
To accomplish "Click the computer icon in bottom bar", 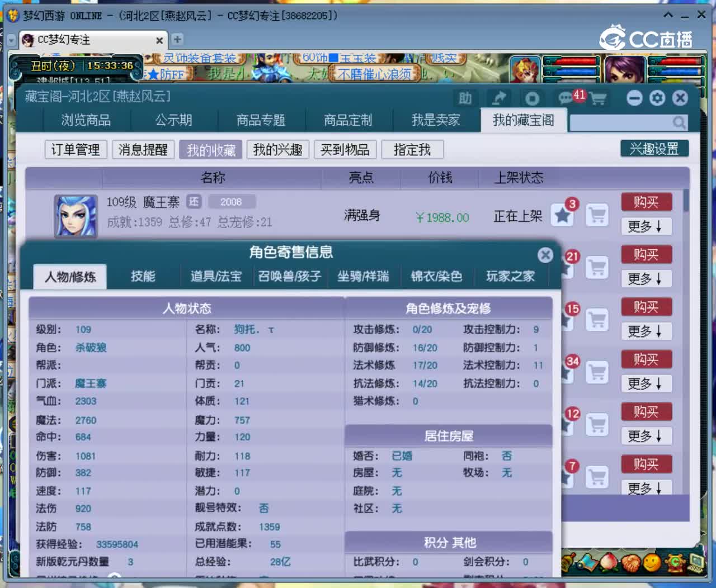I will point(695,562).
